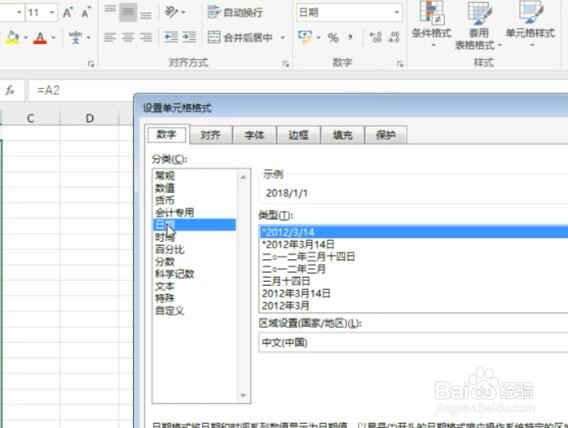Increase font size with the larger A icon
The image size is (568, 428).
tap(67, 13)
